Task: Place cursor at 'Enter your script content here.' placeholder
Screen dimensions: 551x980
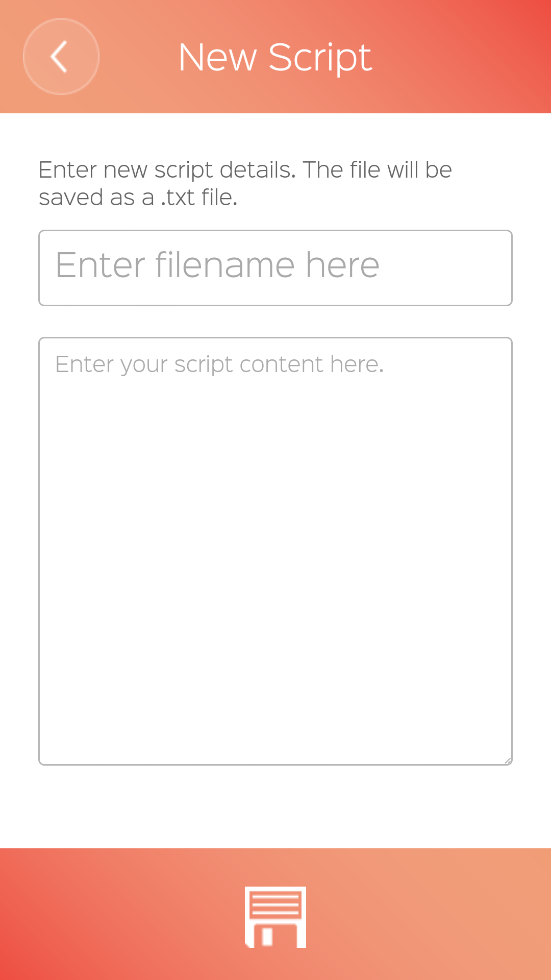Action: [219, 364]
